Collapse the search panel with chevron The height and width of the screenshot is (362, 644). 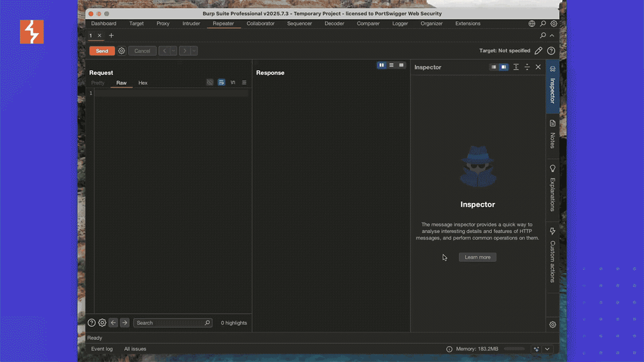click(x=551, y=35)
